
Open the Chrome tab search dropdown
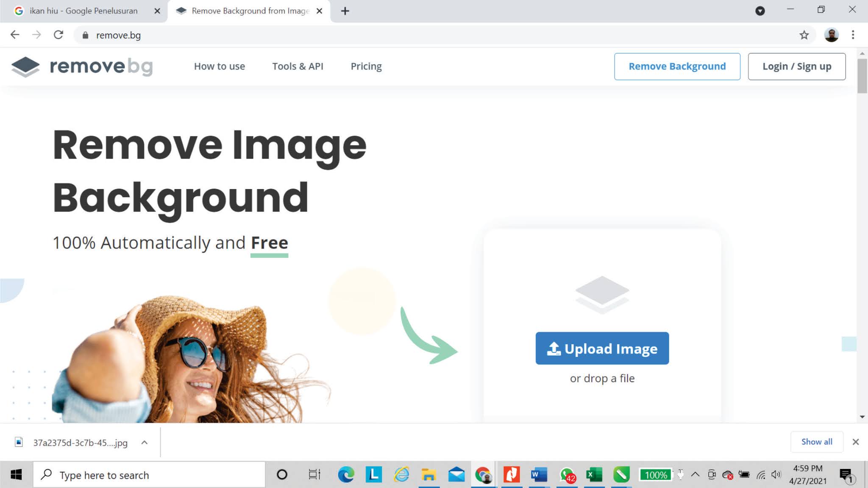pos(760,11)
